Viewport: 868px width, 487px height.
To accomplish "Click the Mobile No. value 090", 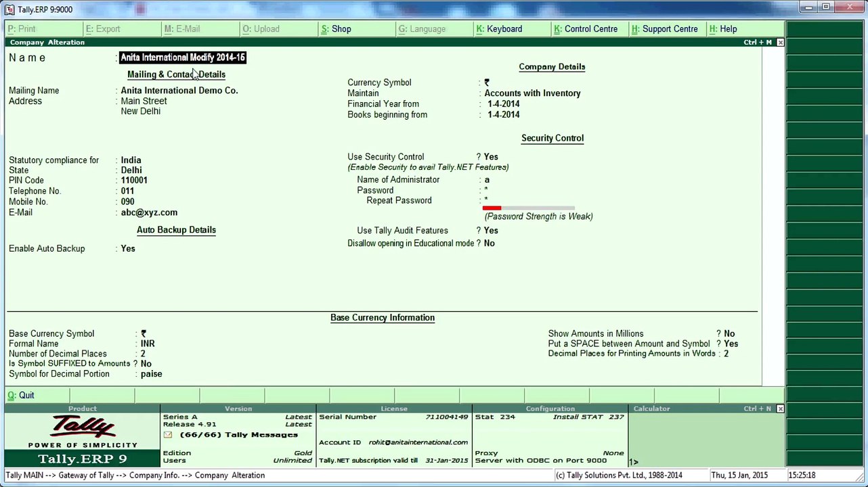I will click(127, 202).
